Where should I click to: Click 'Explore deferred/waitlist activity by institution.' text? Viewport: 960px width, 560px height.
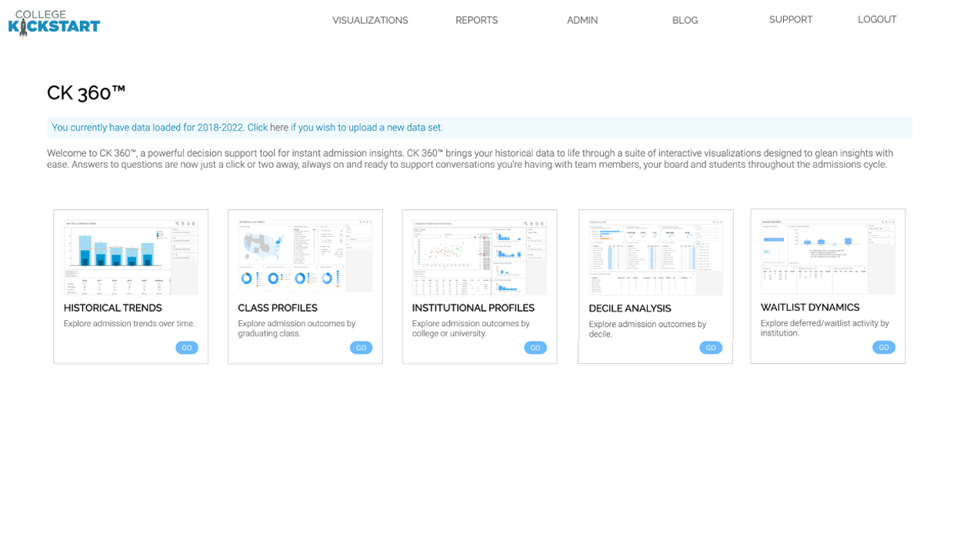point(825,328)
